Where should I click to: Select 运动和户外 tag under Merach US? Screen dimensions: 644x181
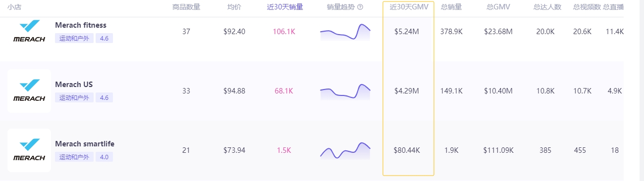(74, 97)
